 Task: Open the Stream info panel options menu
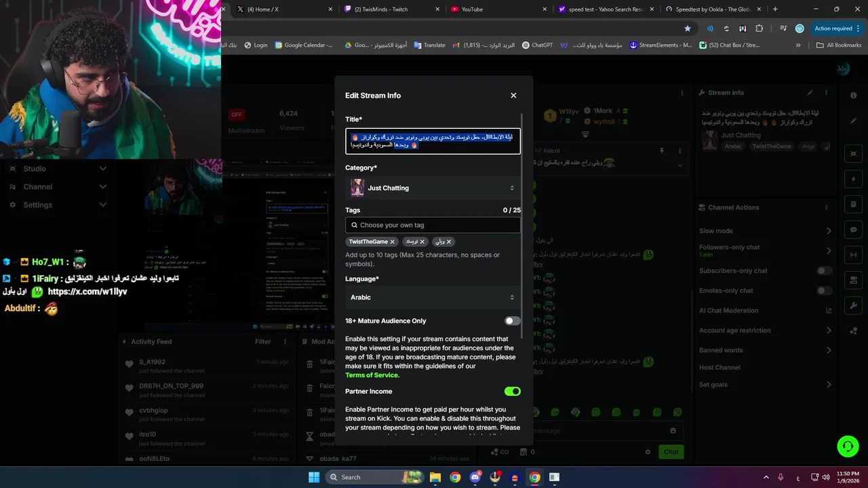827,93
